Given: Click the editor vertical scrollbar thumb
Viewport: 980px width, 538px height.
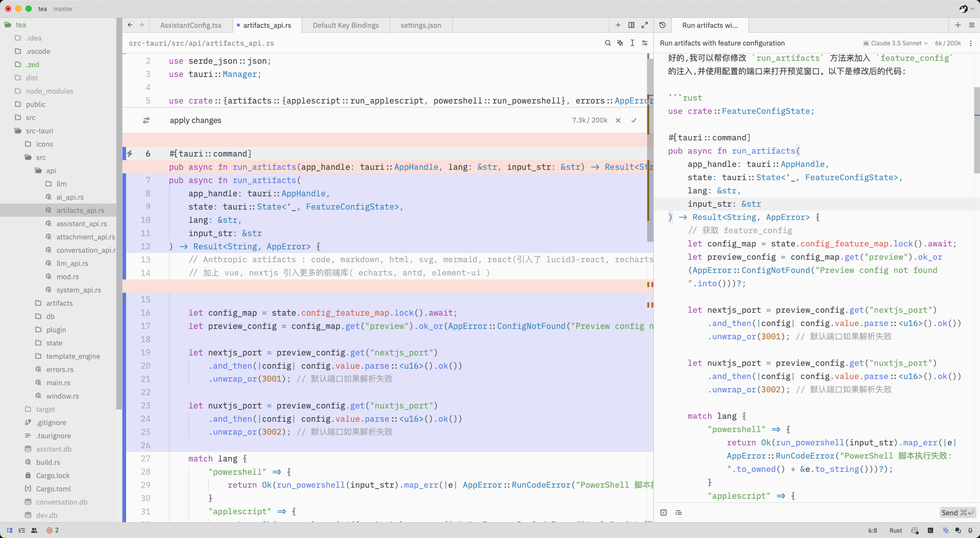Looking at the screenshot, I should click(x=650, y=150).
